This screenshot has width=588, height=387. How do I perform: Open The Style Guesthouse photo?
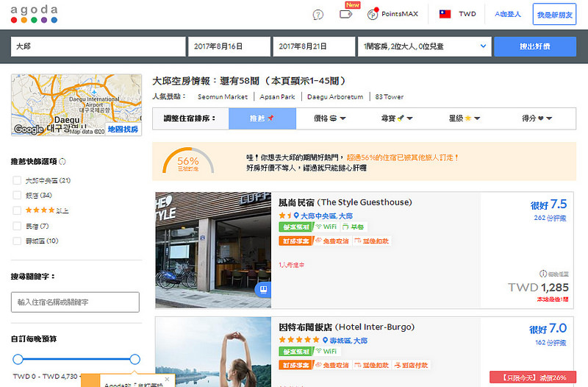point(213,250)
